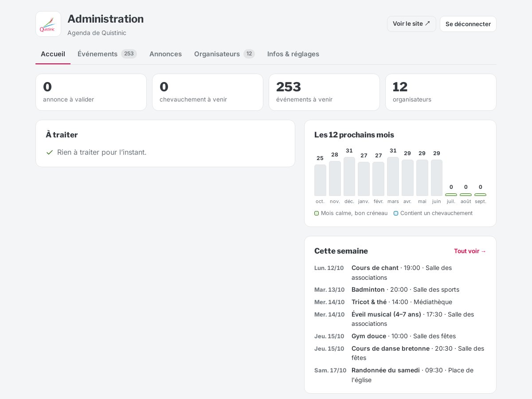Click the Mar. 13/10 date label

point(329,289)
